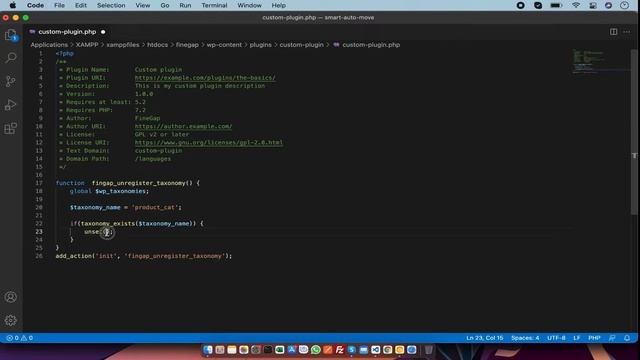Image resolution: width=640 pixels, height=360 pixels.
Task: Split the editor to the right
Action: pyautogui.click(x=613, y=32)
